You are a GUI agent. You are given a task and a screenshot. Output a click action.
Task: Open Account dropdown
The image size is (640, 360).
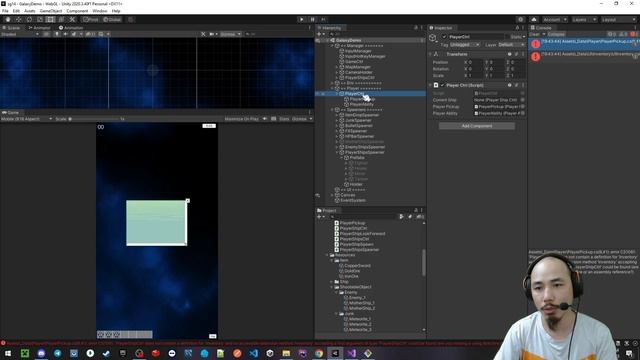click(x=555, y=19)
